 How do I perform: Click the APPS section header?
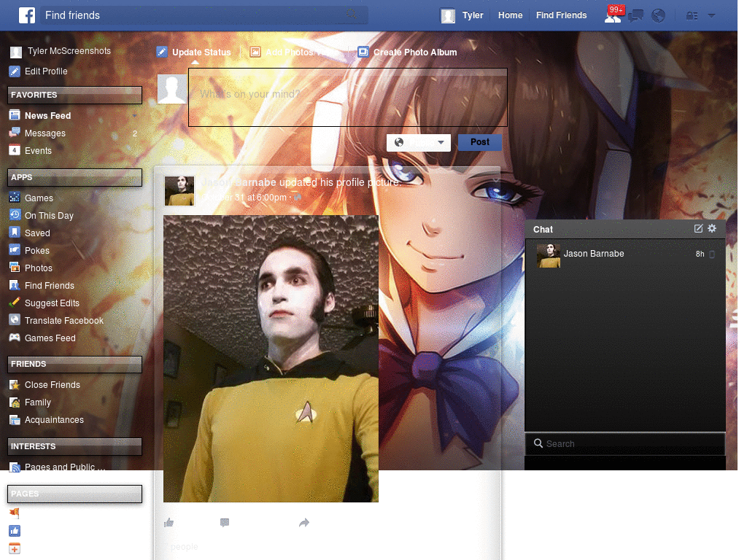click(75, 177)
